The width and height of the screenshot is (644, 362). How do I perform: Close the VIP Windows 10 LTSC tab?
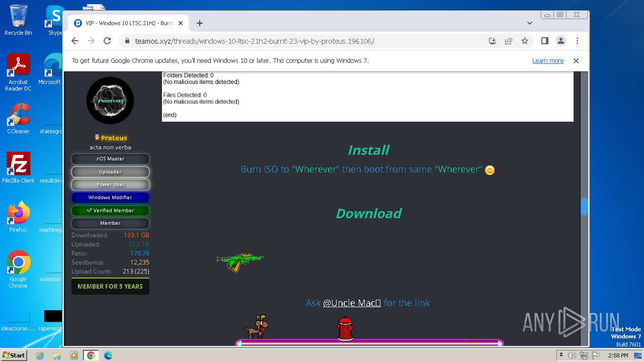point(180,23)
